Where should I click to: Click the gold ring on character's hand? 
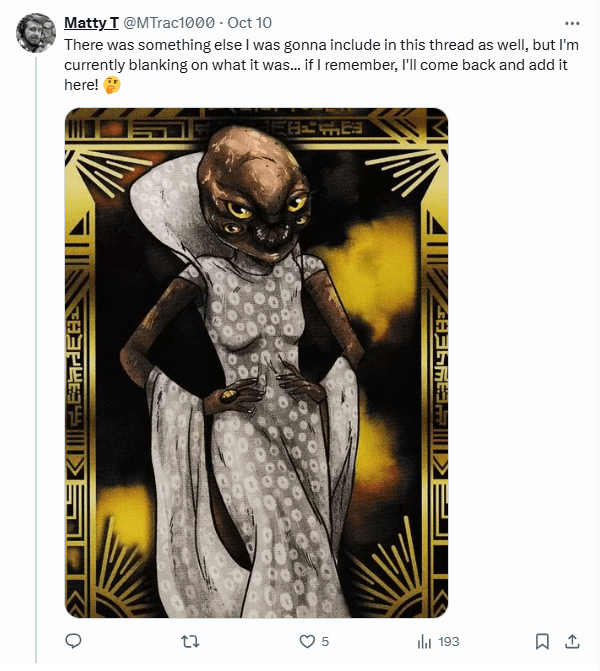click(x=228, y=396)
